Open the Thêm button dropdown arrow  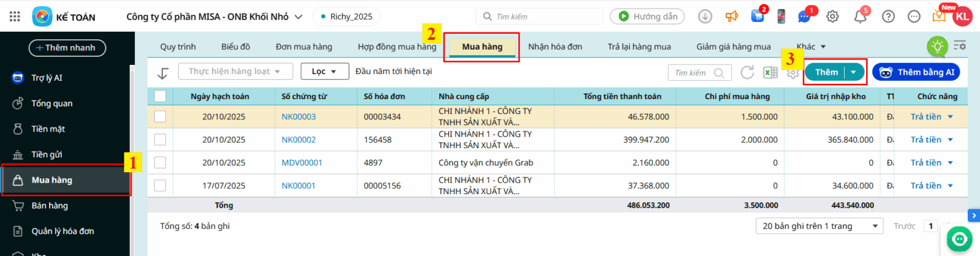(x=853, y=72)
